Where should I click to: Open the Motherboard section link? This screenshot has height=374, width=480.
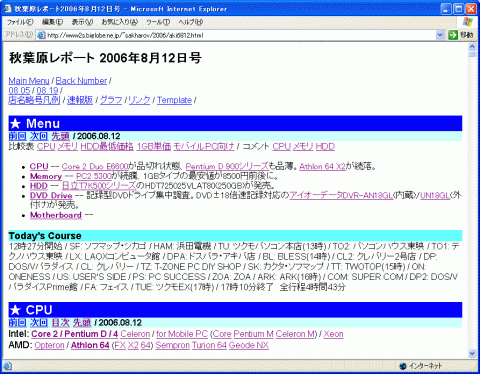tap(56, 215)
